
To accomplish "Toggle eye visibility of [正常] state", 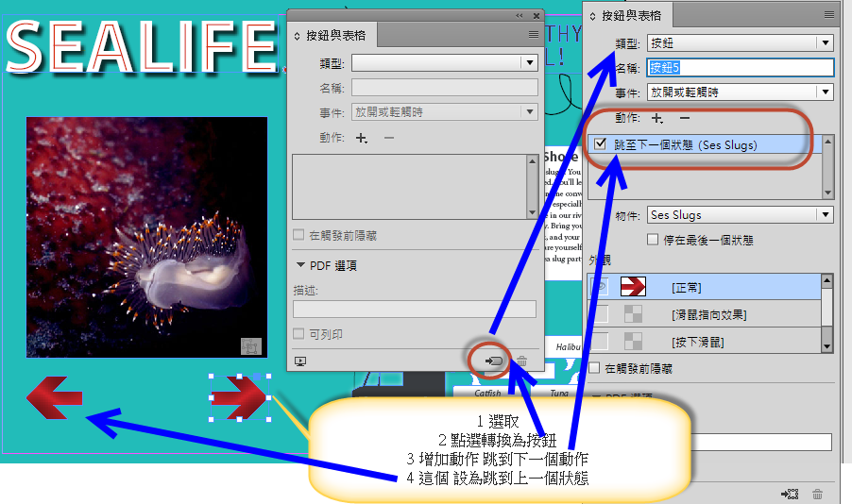I will coord(600,286).
